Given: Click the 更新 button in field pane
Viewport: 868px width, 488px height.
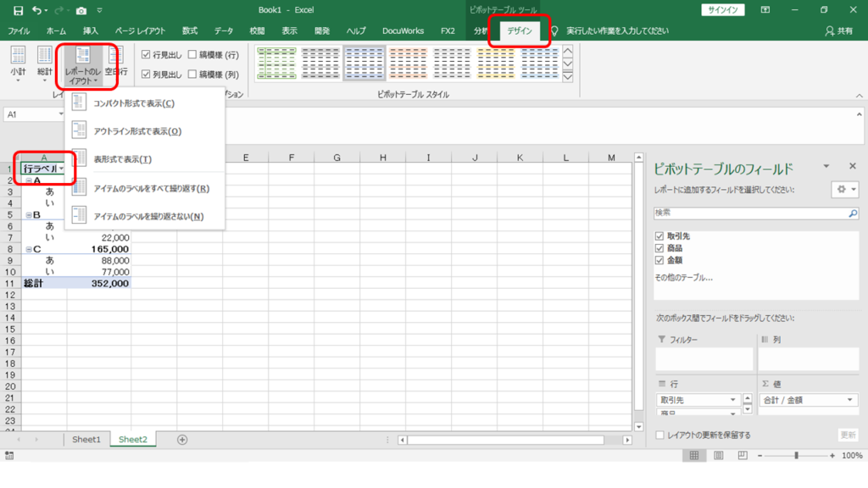Looking at the screenshot, I should pyautogui.click(x=848, y=435).
